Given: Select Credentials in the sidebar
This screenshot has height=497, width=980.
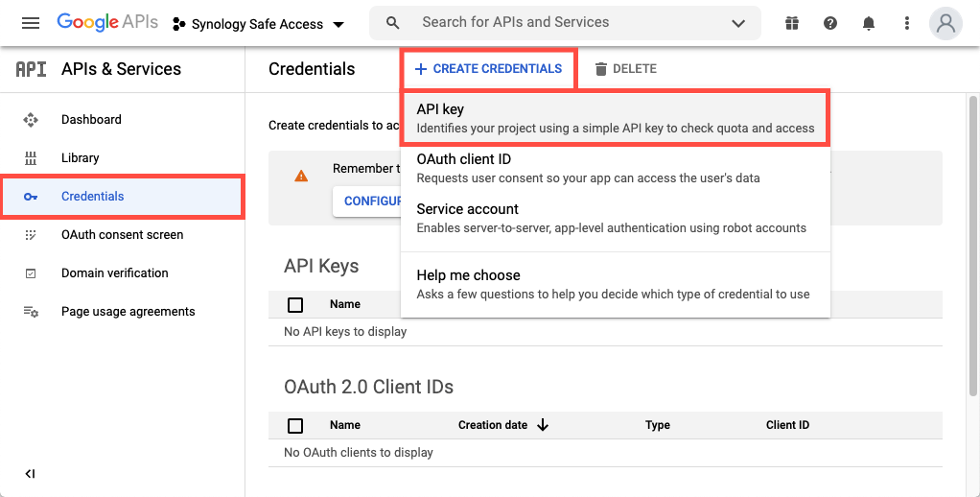Looking at the screenshot, I should click(x=123, y=197).
